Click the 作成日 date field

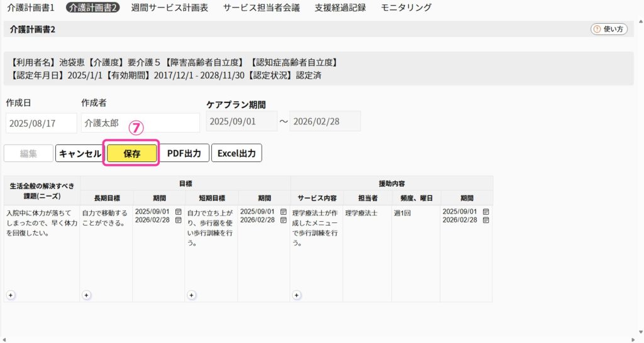[x=41, y=123]
